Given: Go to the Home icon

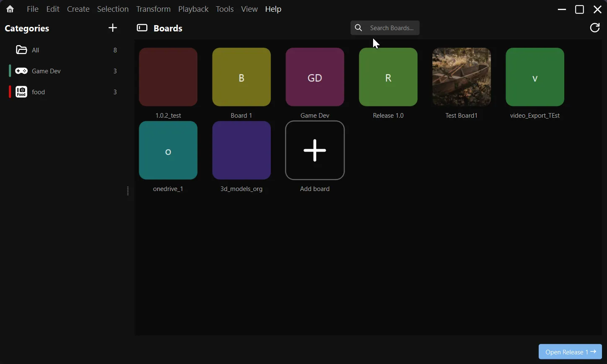Looking at the screenshot, I should tap(10, 9).
